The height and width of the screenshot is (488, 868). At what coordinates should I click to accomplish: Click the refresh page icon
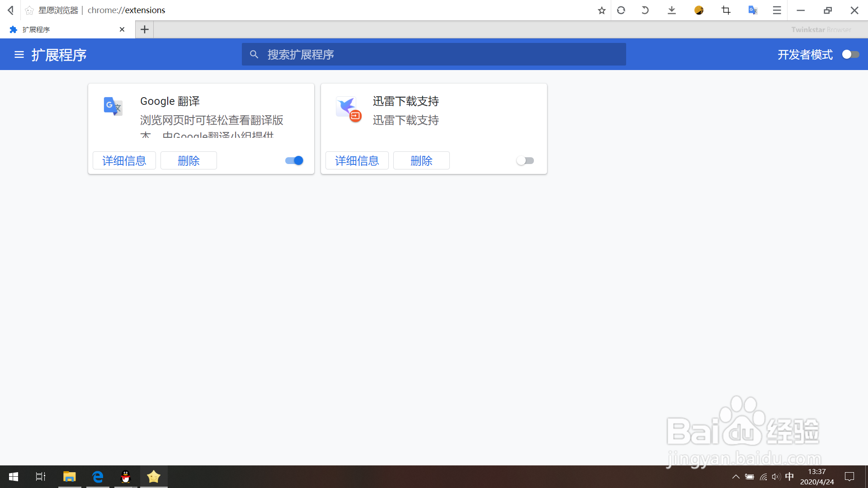pyautogui.click(x=621, y=10)
